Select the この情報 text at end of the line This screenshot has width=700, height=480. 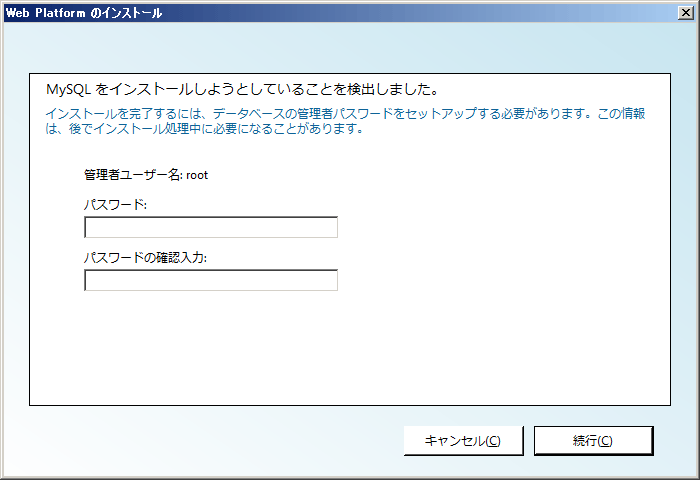[621, 113]
